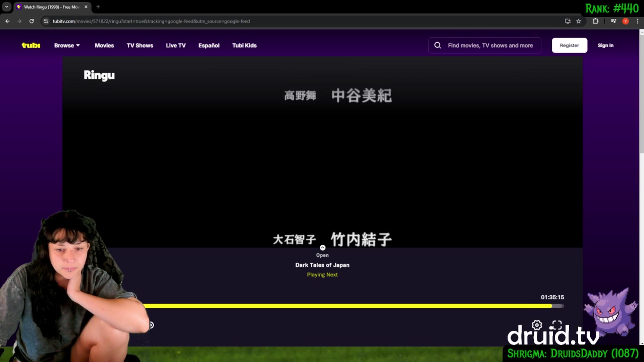Open the browser extensions puzzle icon
This screenshot has width=644, height=362.
tap(595, 21)
